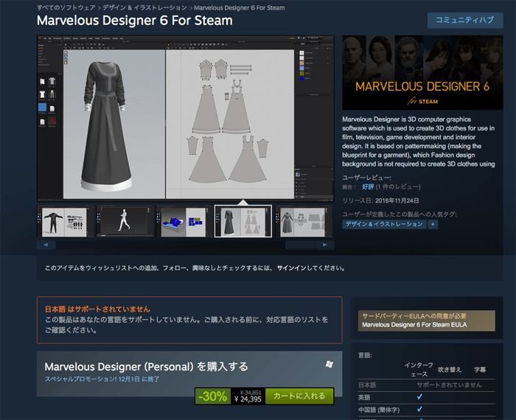Click the -30% discount badge
The image size is (516, 420).
point(212,396)
